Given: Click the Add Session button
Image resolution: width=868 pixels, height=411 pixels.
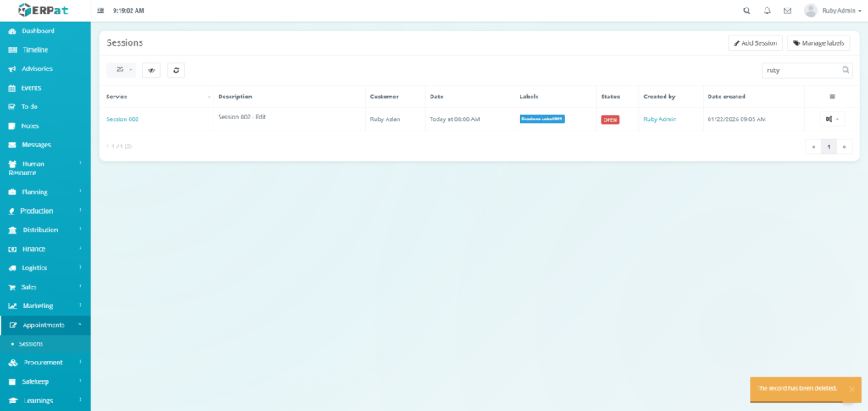Looking at the screenshot, I should [755, 42].
